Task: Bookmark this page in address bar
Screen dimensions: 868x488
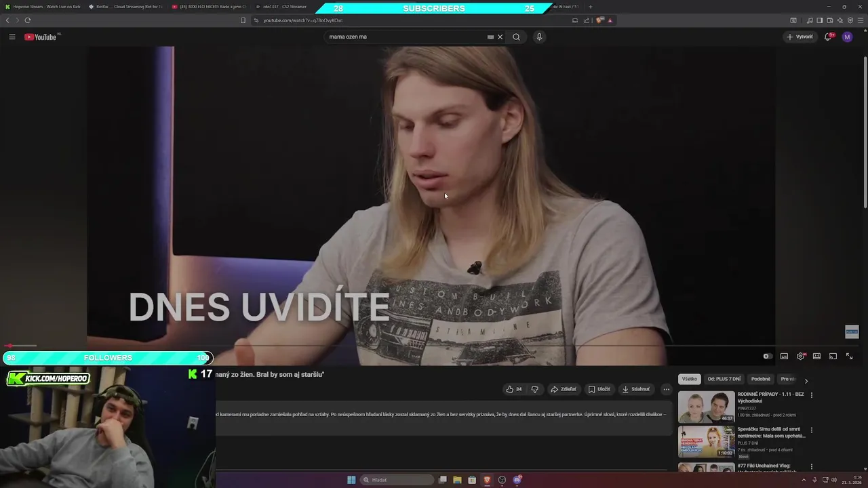Action: 243,20
